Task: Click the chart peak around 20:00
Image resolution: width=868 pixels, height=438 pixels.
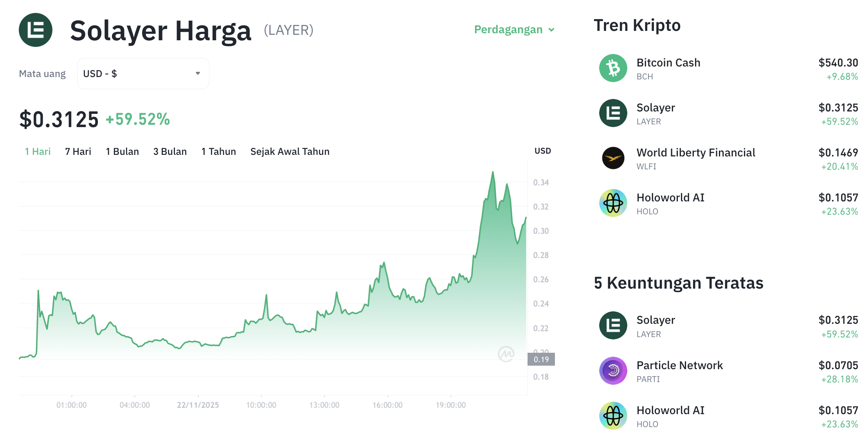Action: [493, 172]
